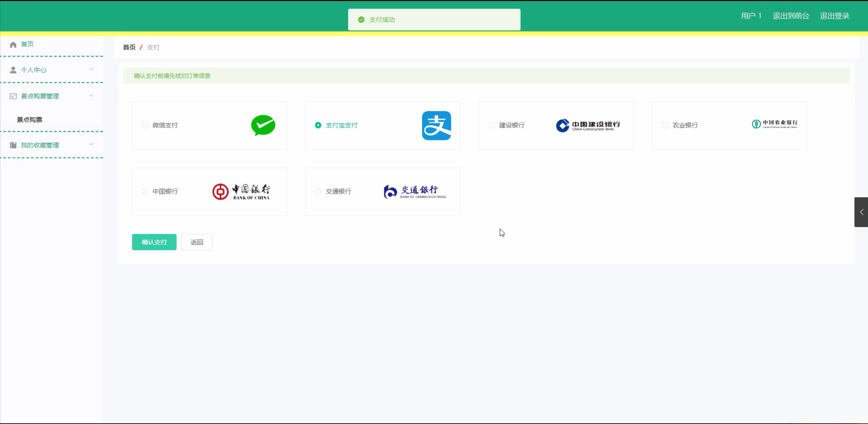Click the 支付宝支付 label text
This screenshot has width=868, height=424.
pyautogui.click(x=341, y=125)
